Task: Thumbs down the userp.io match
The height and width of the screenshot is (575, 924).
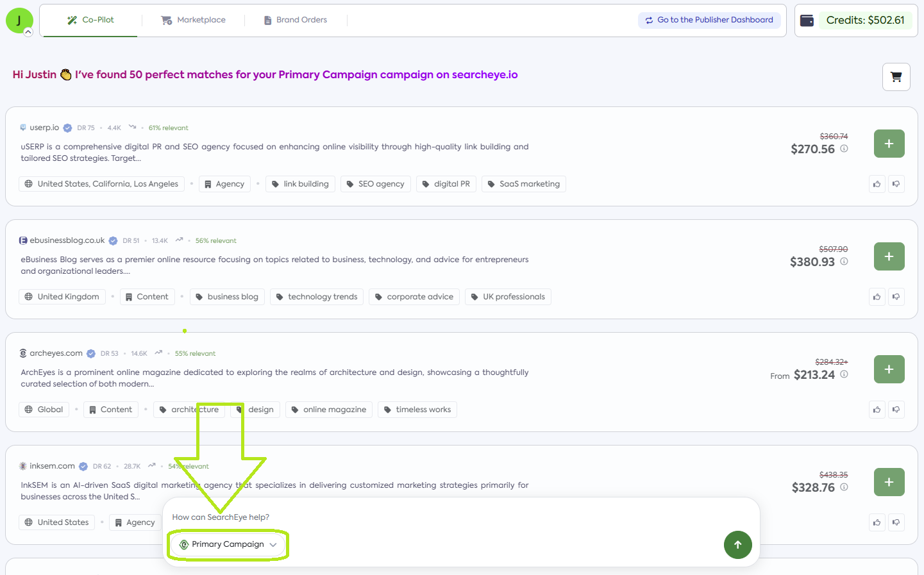Action: pyautogui.click(x=896, y=184)
